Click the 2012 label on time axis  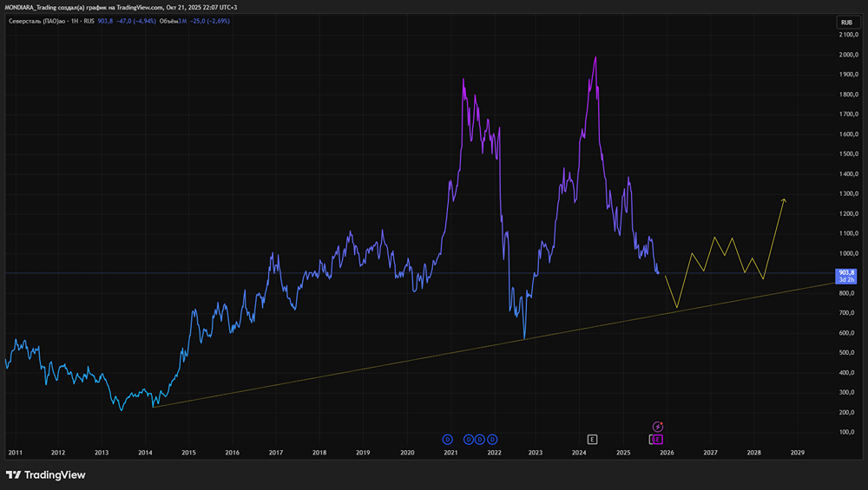click(58, 453)
